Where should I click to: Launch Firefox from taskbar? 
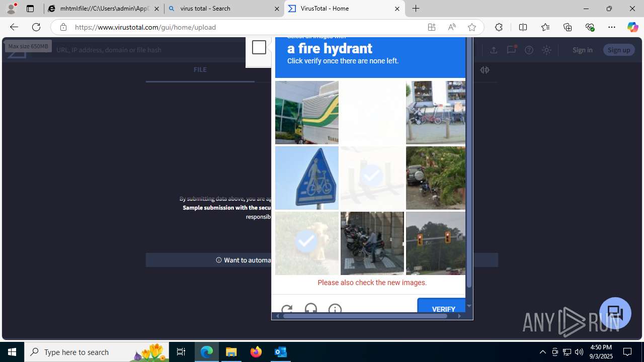click(256, 352)
